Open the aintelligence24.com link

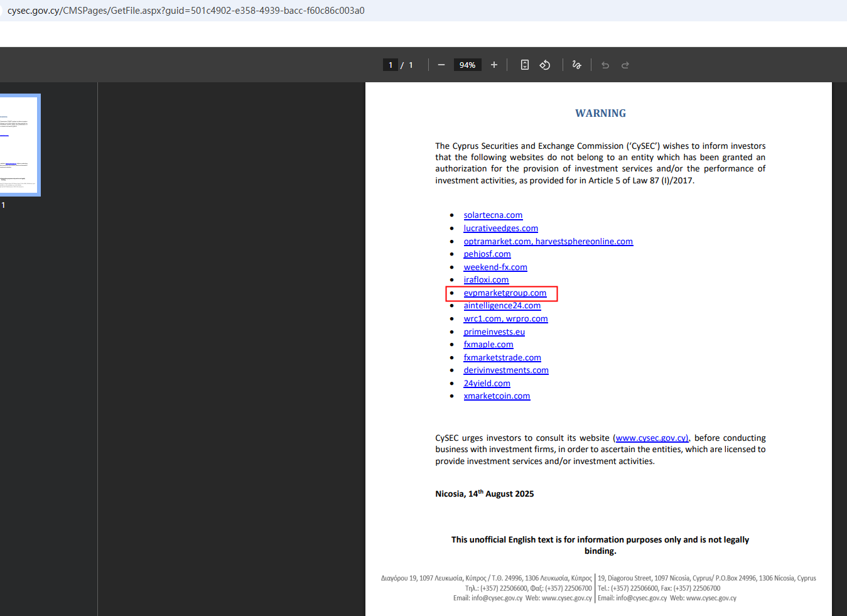(x=502, y=306)
